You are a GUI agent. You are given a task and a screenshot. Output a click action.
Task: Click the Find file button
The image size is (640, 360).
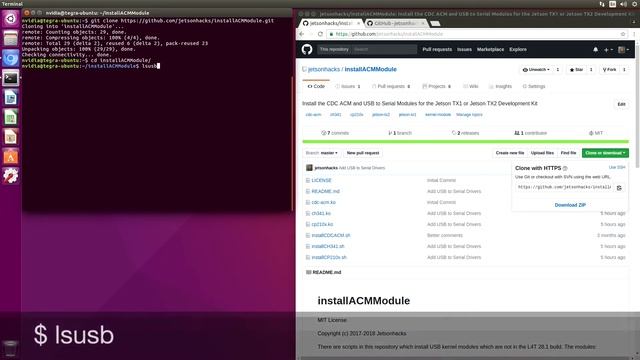[568, 153]
